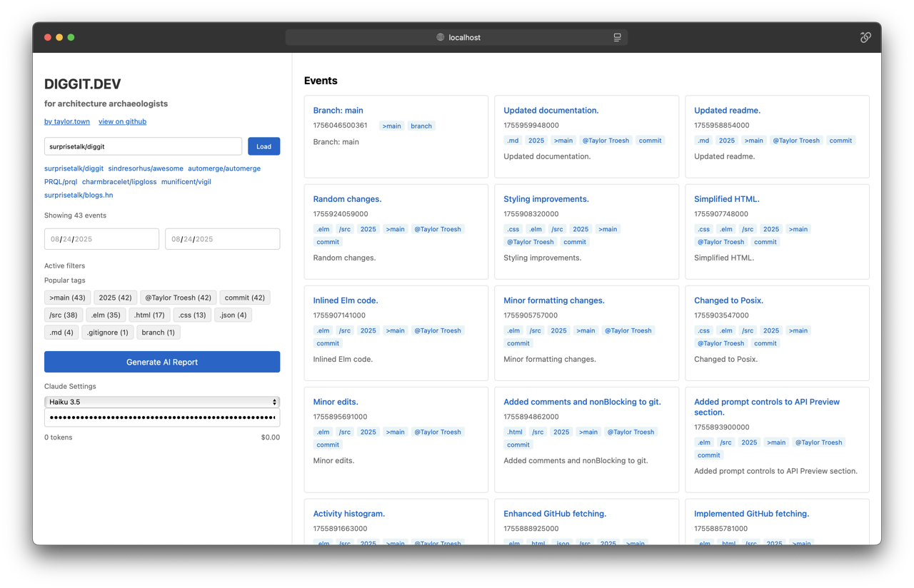Click the API key password field
Screen dimensions: 914x588
tap(162, 417)
